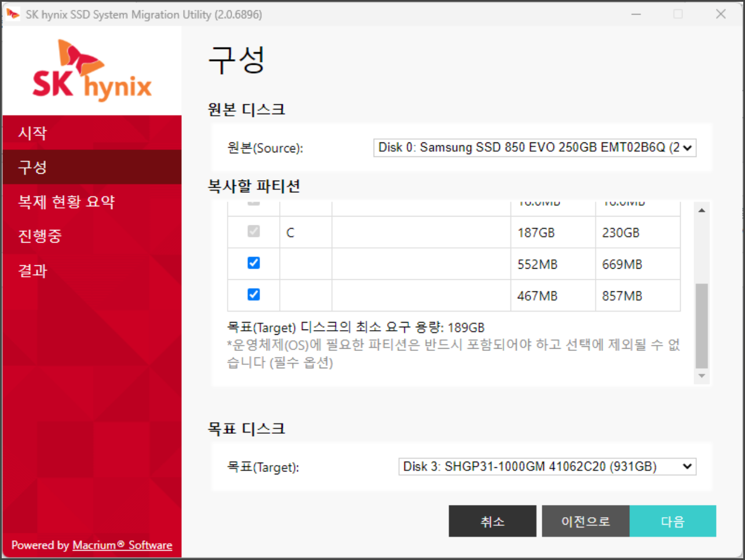Go to the 시작 step in sidebar

pos(92,133)
